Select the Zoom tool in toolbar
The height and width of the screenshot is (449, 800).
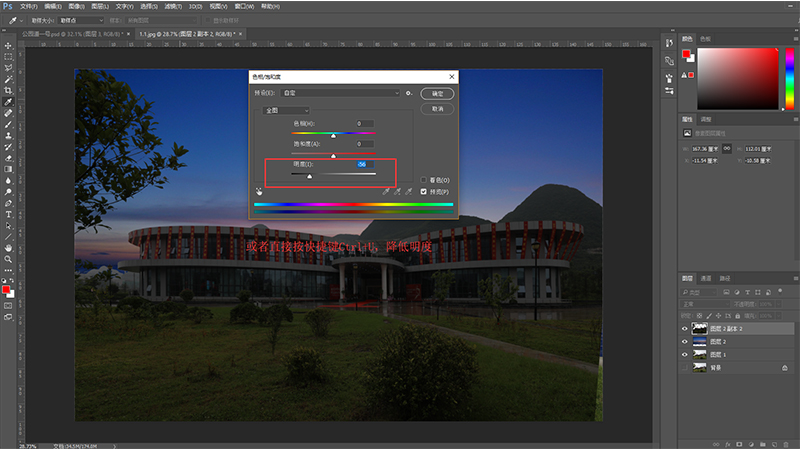pyautogui.click(x=9, y=258)
